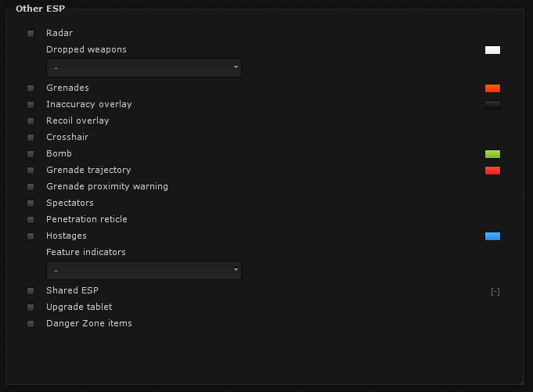The width and height of the screenshot is (533, 392).
Task: Enable the Bomb ESP checkbox
Action: click(x=31, y=154)
